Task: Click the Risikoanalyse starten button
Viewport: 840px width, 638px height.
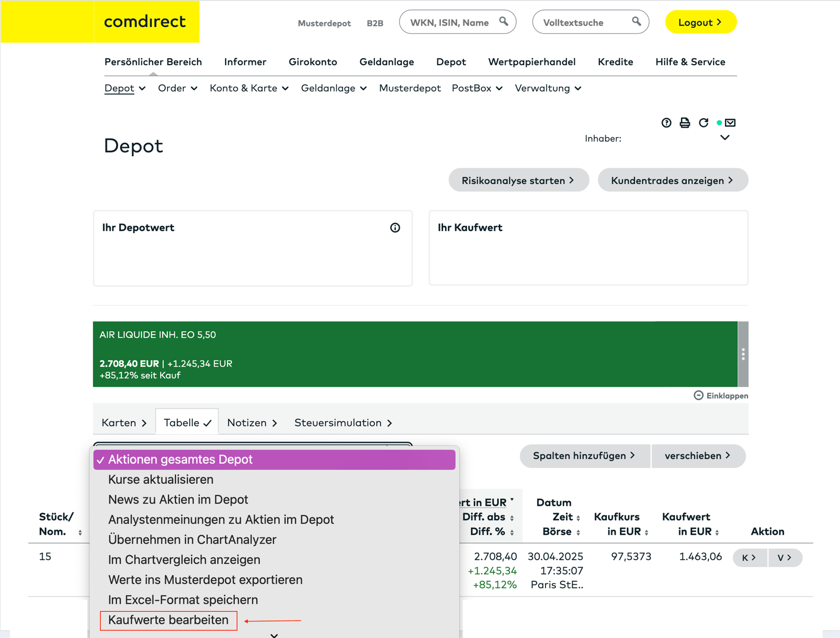Action: [518, 180]
